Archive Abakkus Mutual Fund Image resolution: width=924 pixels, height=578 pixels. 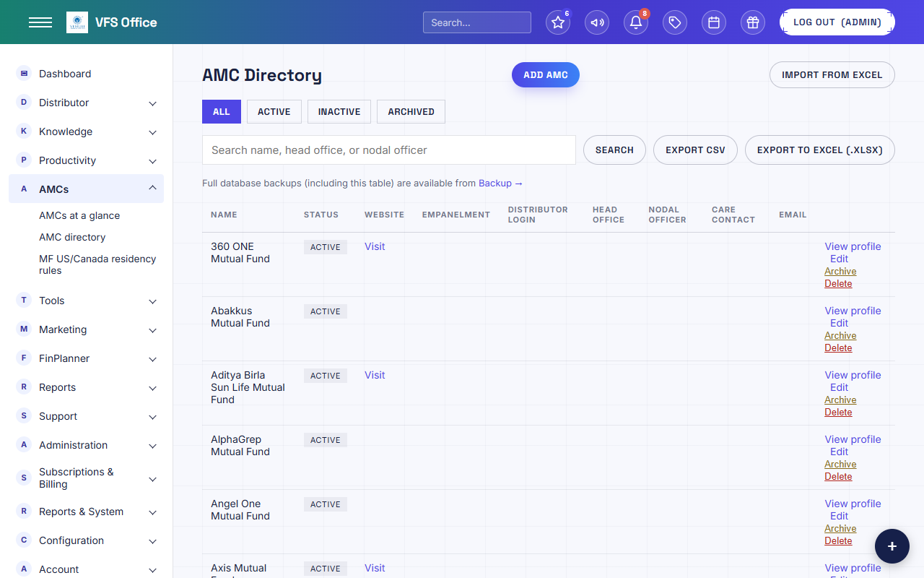(840, 336)
